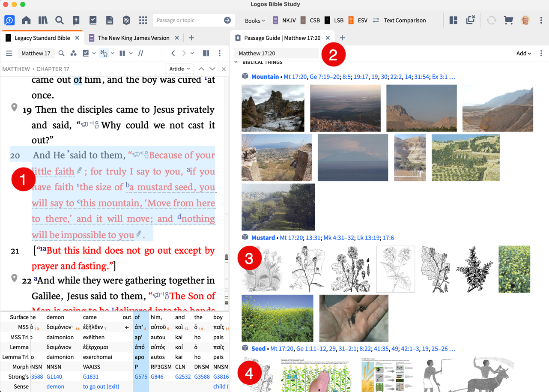Go to the Home dashboard icon
The image size is (549, 392).
point(26,20)
